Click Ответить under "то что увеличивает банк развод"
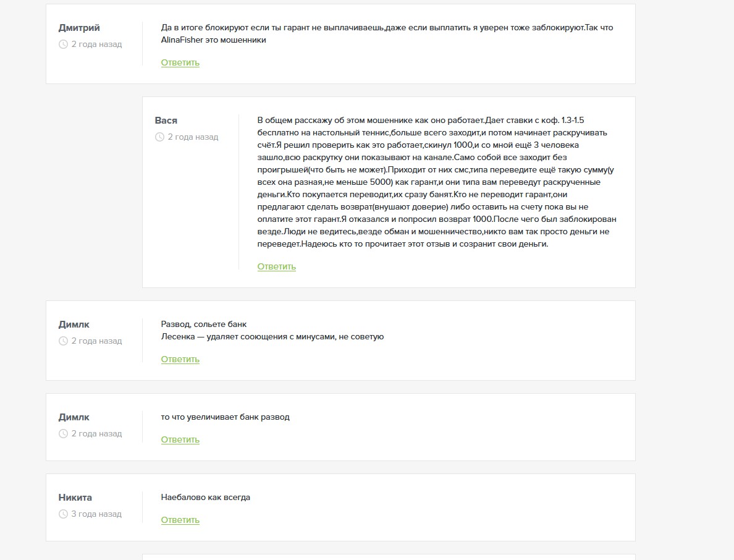This screenshot has width=734, height=560. tap(180, 439)
